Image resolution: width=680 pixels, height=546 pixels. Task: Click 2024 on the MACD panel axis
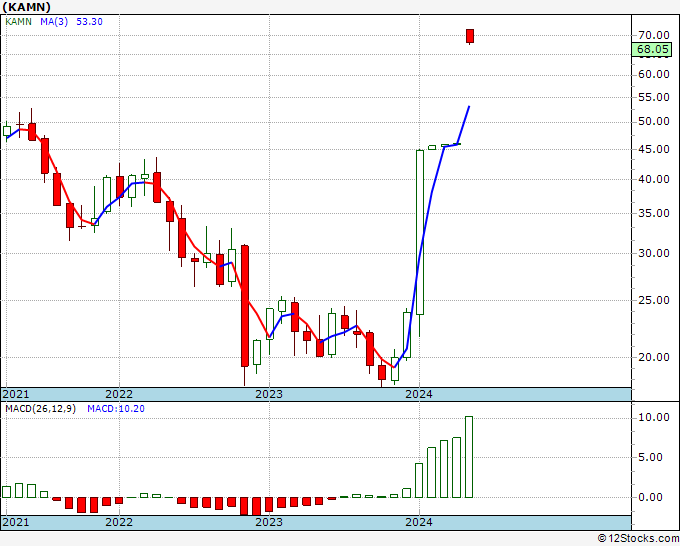tap(419, 522)
